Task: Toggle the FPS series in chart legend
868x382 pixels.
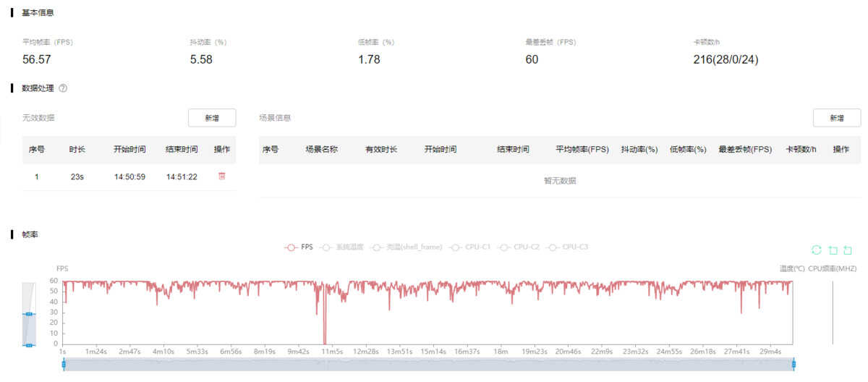Action: (x=299, y=247)
